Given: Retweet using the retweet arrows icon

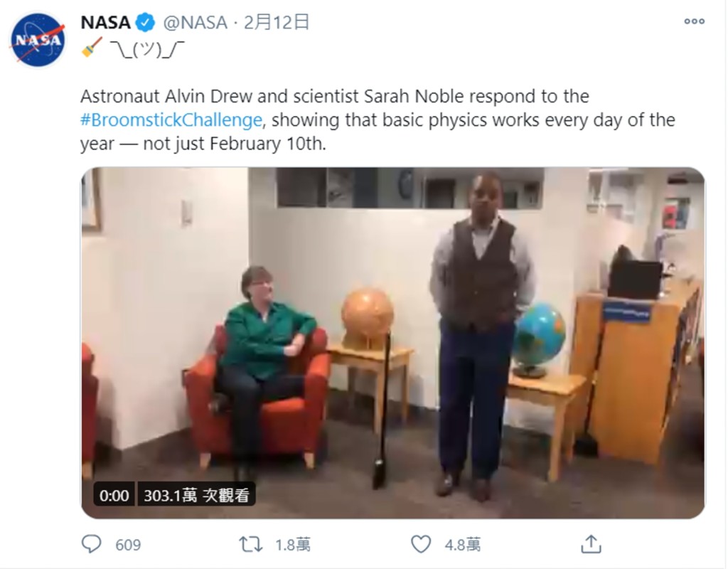Looking at the screenshot, I should click(251, 544).
